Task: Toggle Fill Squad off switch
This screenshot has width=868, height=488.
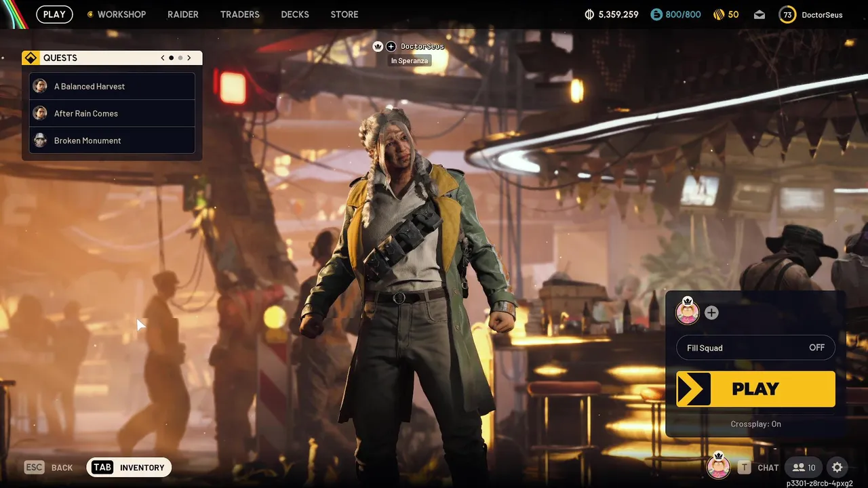Action: coord(755,348)
